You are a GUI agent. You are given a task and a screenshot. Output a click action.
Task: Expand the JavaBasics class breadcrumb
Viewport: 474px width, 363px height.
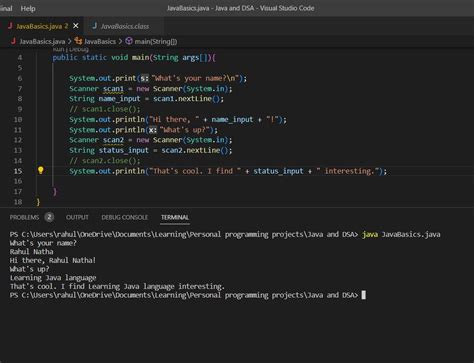point(100,42)
